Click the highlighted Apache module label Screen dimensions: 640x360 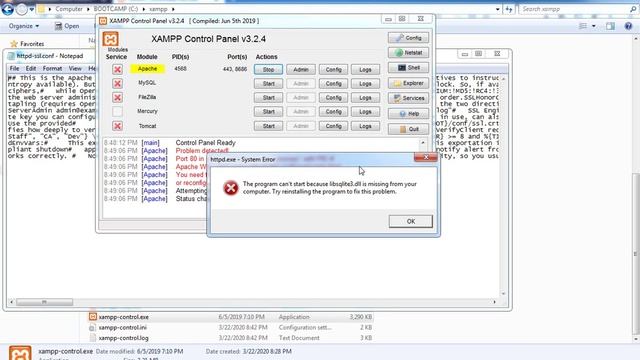[147, 69]
